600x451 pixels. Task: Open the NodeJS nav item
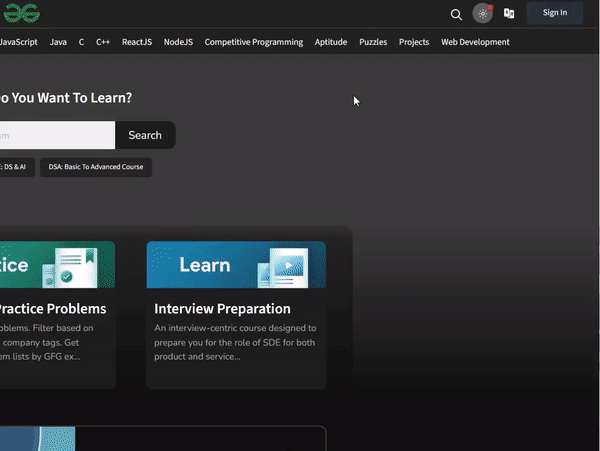[178, 42]
